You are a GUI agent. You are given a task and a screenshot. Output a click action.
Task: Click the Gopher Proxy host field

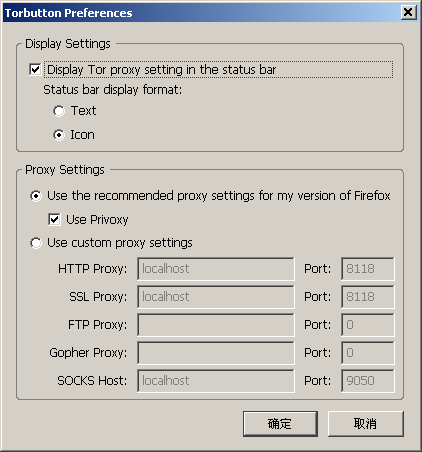(x=216, y=353)
